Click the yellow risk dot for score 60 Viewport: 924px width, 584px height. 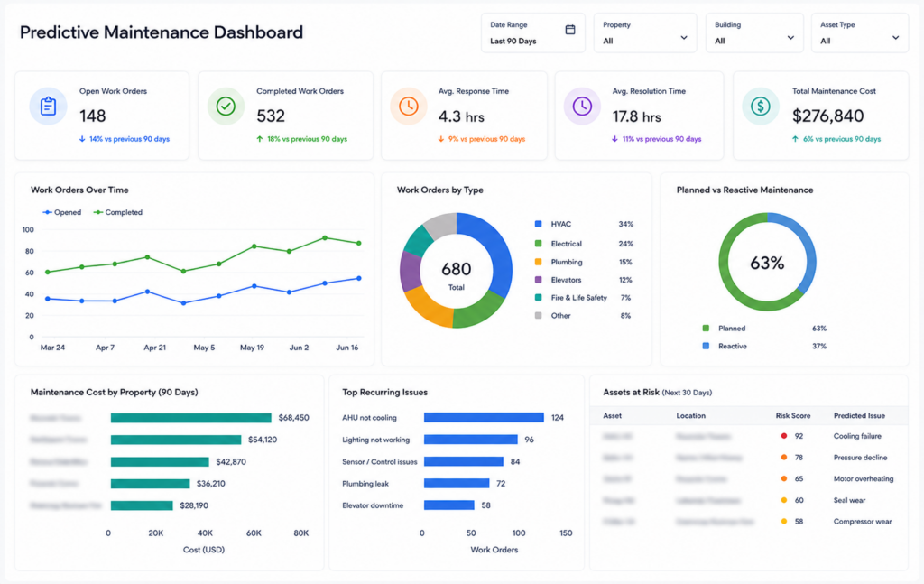point(784,500)
